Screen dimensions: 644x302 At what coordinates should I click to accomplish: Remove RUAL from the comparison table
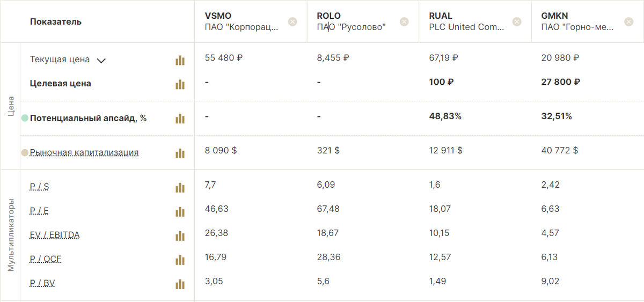pyautogui.click(x=517, y=21)
